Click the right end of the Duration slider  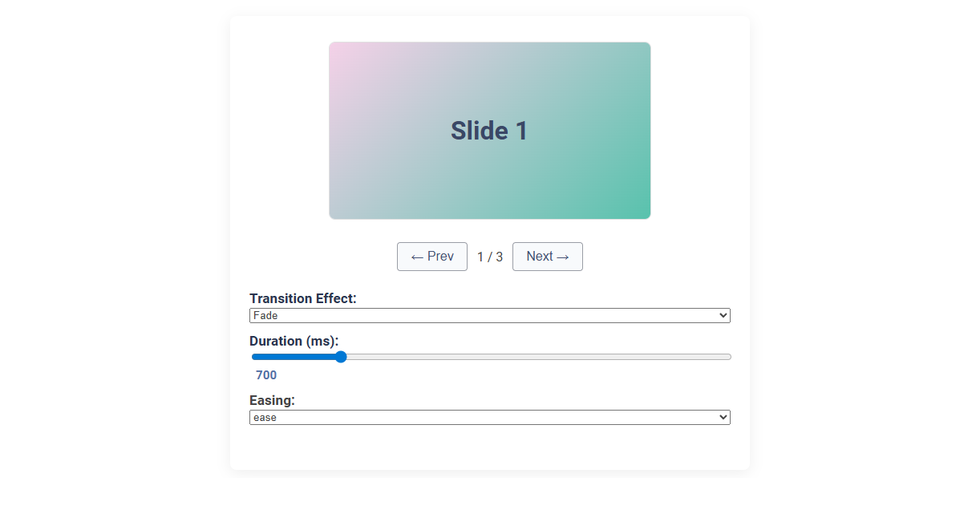click(x=726, y=357)
